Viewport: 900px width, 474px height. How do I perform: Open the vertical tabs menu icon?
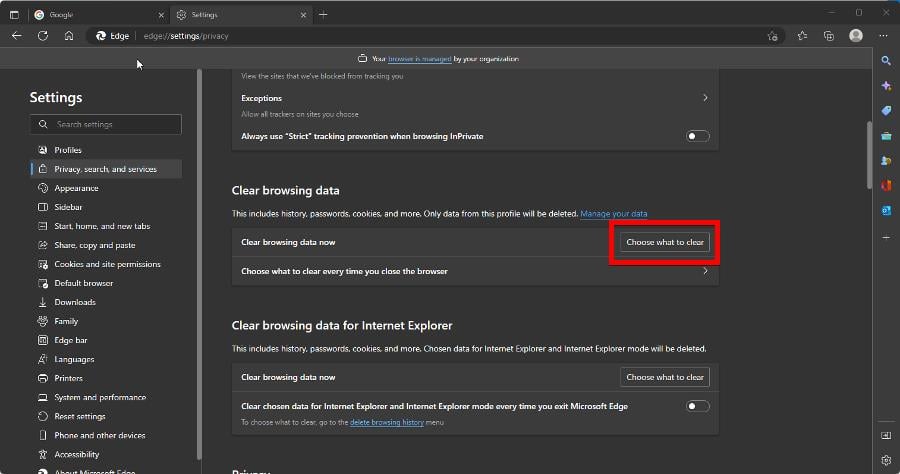pyautogui.click(x=14, y=15)
